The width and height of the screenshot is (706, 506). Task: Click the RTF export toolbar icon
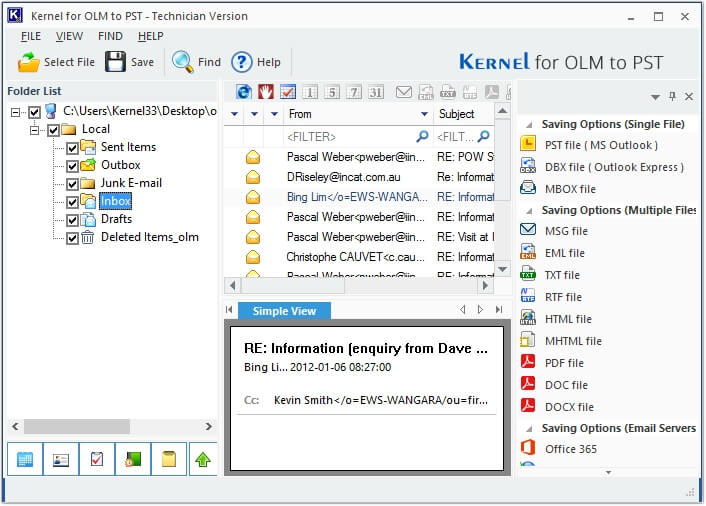(470, 92)
